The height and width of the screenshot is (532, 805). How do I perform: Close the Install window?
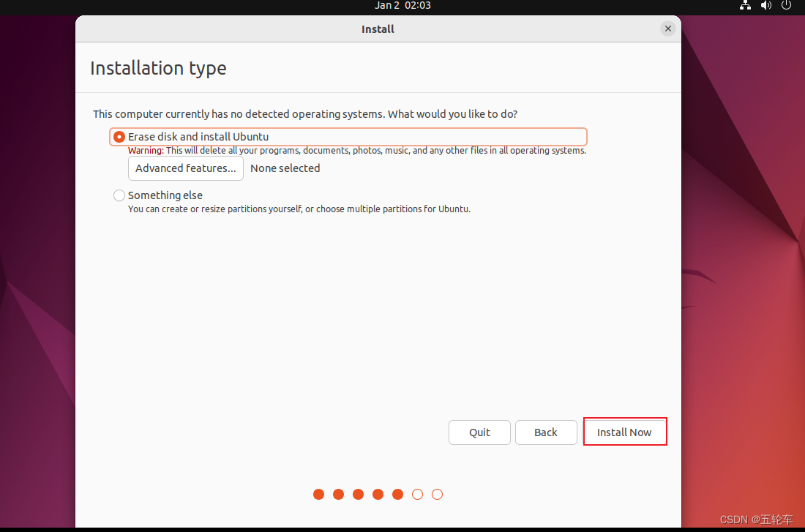(x=668, y=29)
